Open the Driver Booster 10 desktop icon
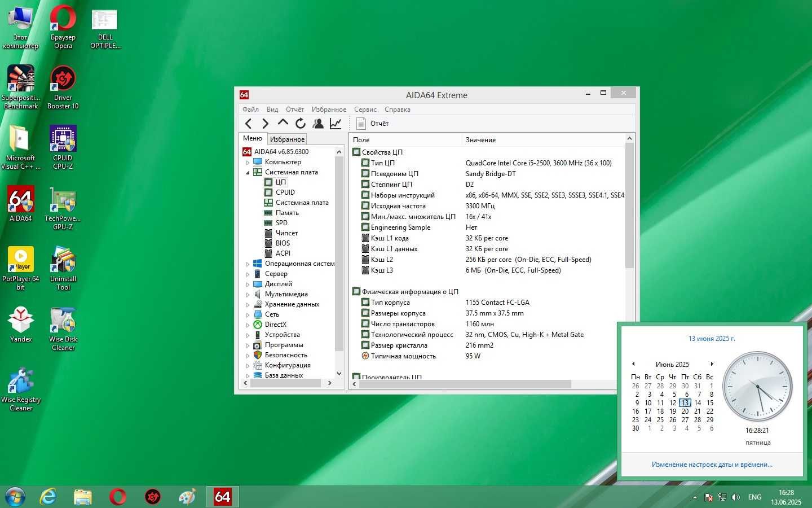The height and width of the screenshot is (508, 812). 63,87
